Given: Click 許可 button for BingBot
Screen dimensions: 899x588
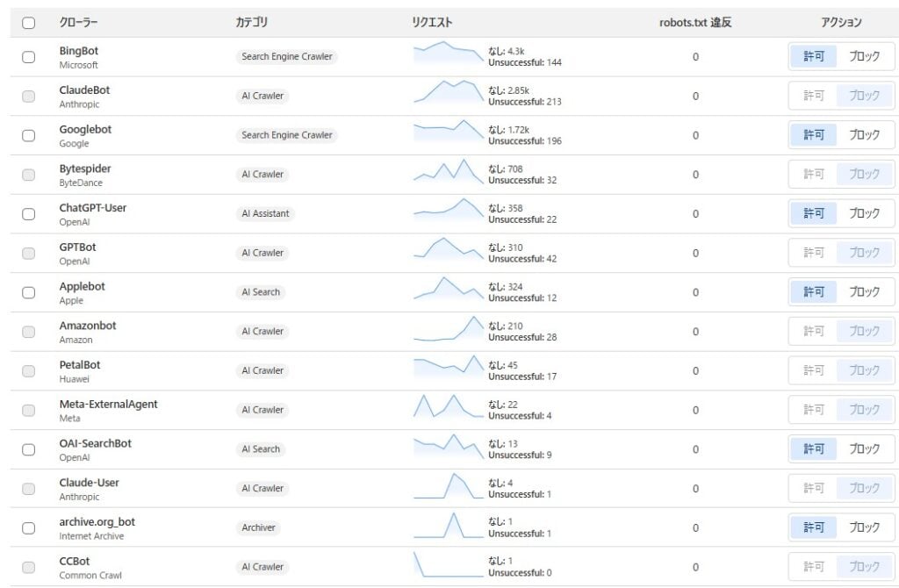Looking at the screenshot, I should [x=814, y=56].
